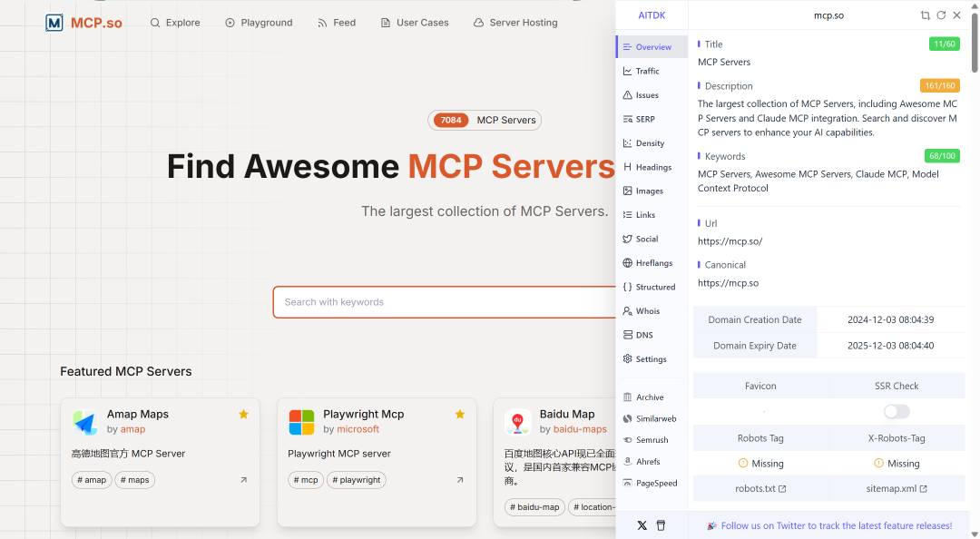Open Playground in the site navigation
Screen dimensions: 980x539
pos(259,23)
